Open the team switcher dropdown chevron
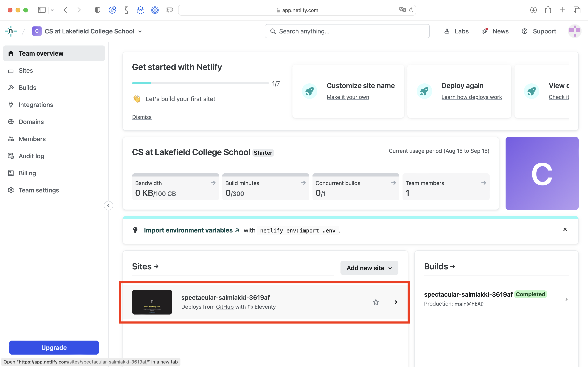 [140, 31]
